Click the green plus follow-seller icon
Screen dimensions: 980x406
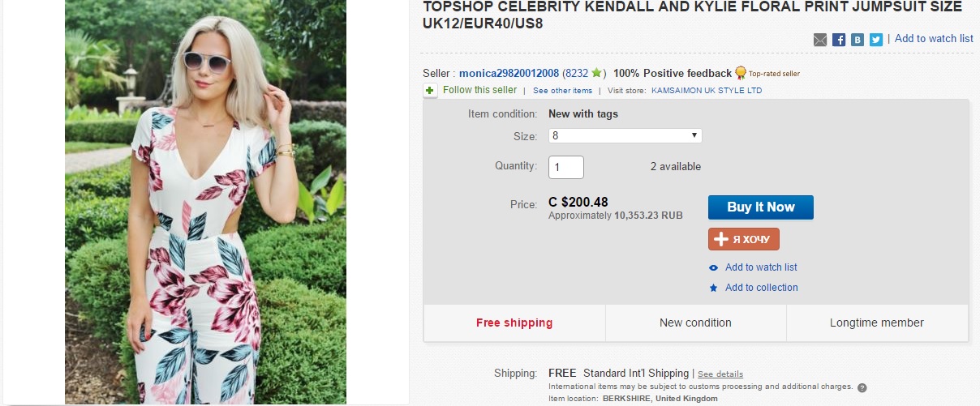430,91
